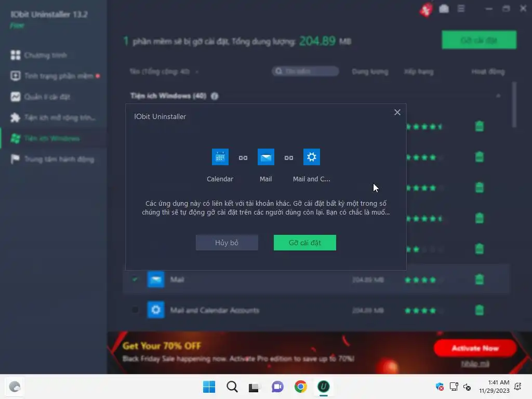The image size is (532, 399).
Task: Click the Mail row app icon in list
Action: point(156,279)
